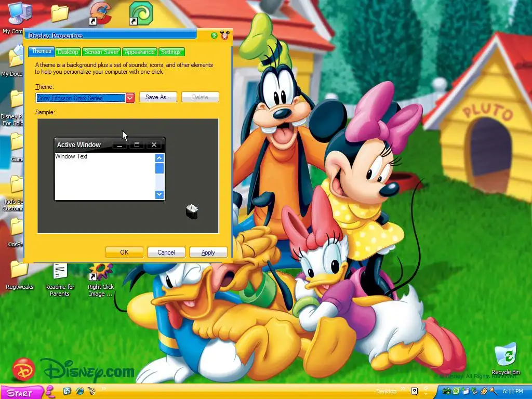Image resolution: width=532 pixels, height=399 pixels.
Task: Launch the CCleaner shortcut icon
Action: (x=100, y=14)
